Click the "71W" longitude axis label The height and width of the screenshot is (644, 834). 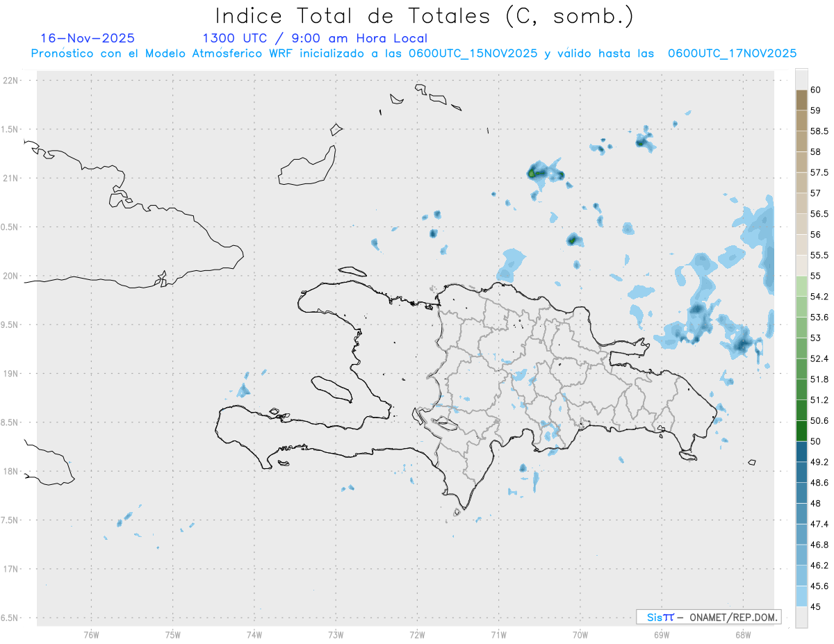(498, 635)
